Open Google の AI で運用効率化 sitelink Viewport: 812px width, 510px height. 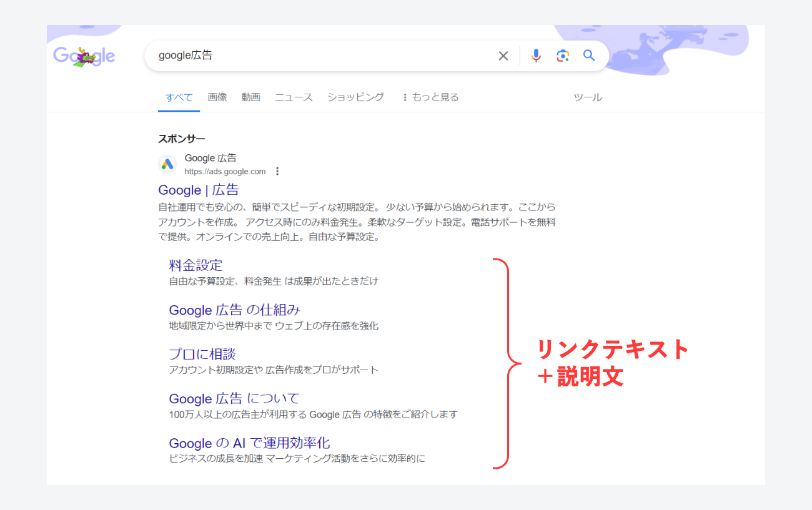pyautogui.click(x=249, y=443)
